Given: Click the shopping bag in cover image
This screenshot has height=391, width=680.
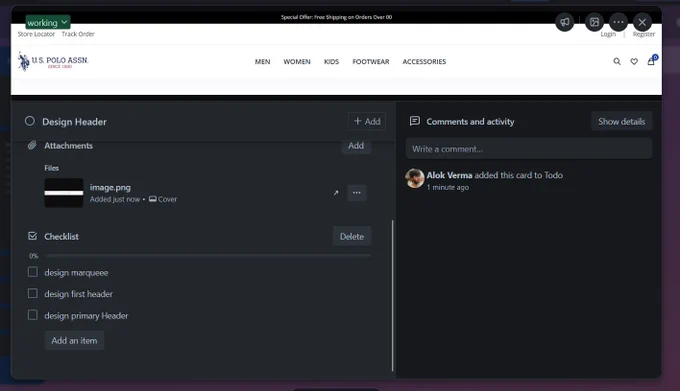Looking at the screenshot, I should 651,61.
